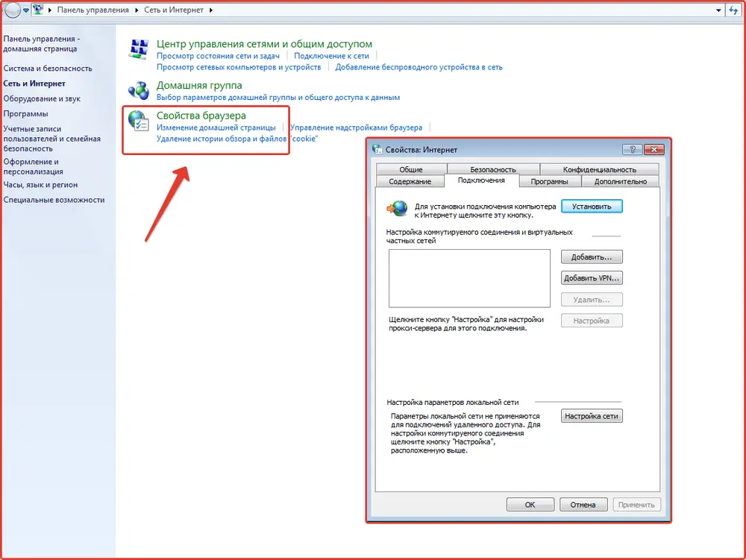
Task: Expand the address bar history dropdown arrow
Action: (719, 10)
